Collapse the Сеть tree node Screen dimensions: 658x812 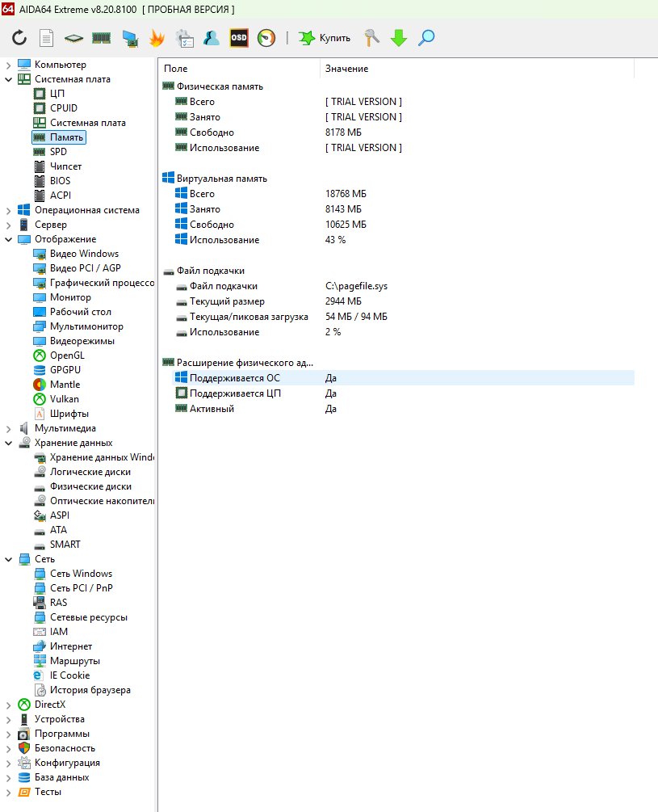click(x=8, y=560)
